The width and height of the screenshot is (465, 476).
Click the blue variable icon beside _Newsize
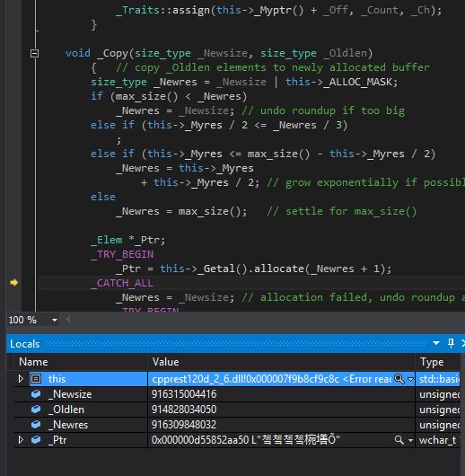[36, 393]
